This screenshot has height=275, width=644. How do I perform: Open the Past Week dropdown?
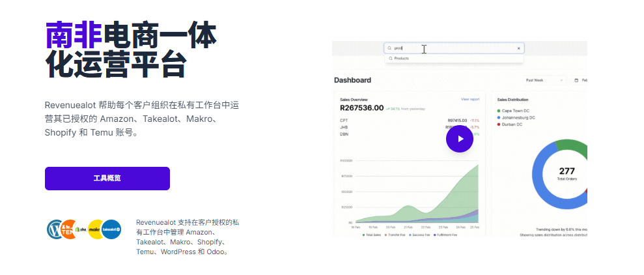544,80
